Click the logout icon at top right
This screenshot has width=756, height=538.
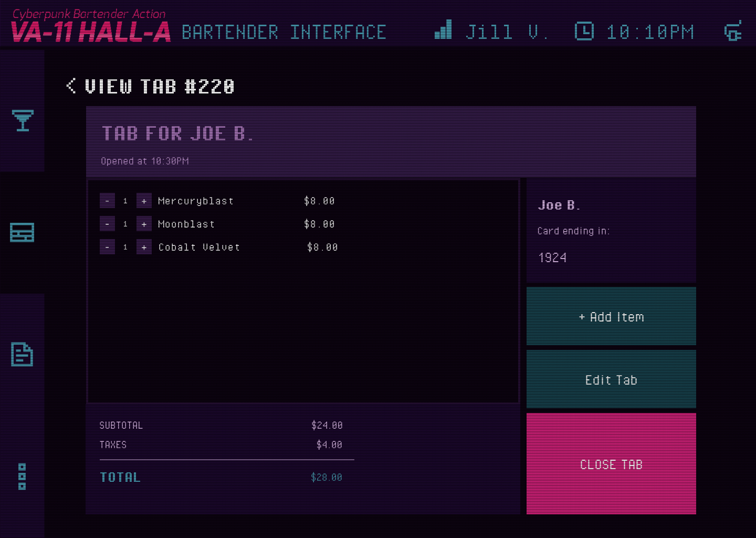pos(733,31)
